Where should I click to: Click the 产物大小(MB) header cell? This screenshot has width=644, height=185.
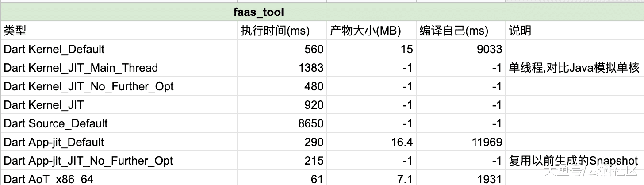[x=372, y=31]
